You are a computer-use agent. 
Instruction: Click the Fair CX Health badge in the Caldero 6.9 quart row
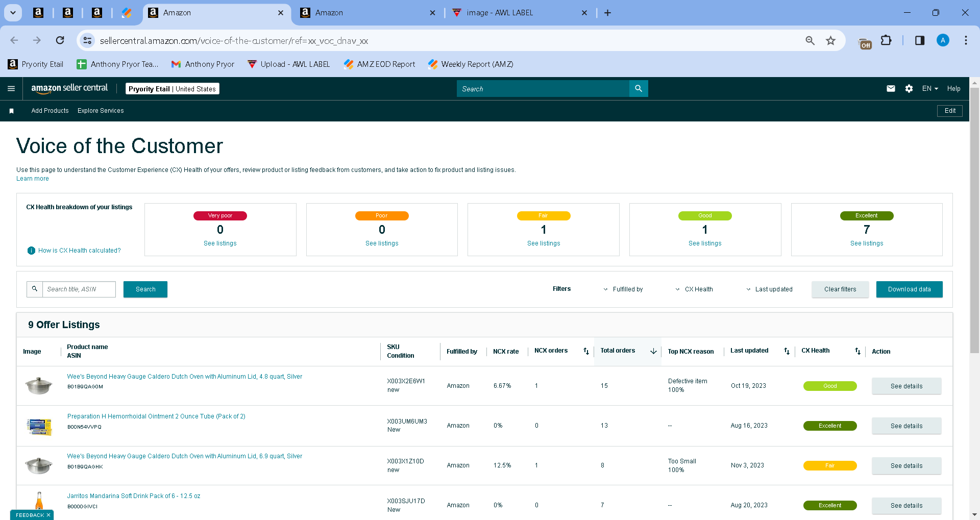[x=830, y=465]
